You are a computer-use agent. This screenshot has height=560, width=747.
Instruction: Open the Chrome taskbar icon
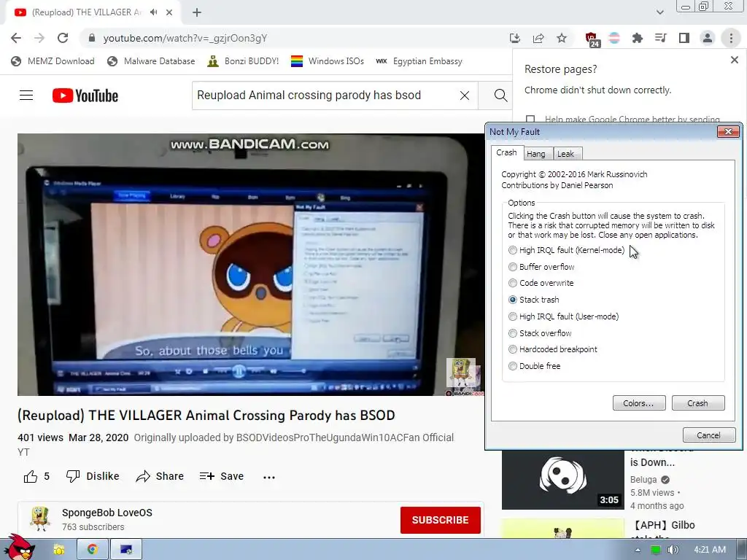93,550
